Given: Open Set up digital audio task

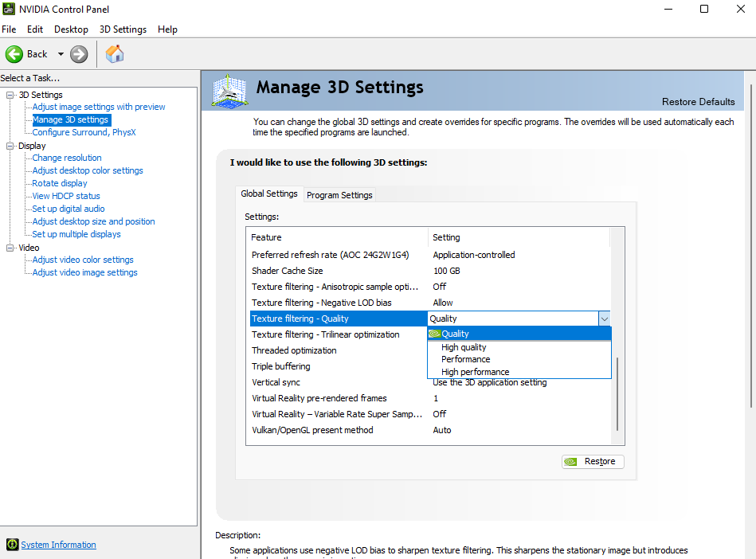Looking at the screenshot, I should pyautogui.click(x=68, y=209).
